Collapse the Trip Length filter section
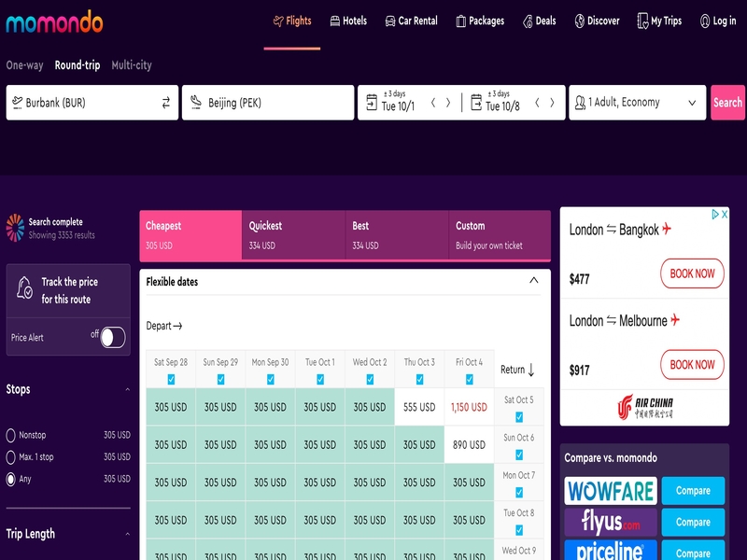Viewport: 747px width, 560px height. point(128,534)
